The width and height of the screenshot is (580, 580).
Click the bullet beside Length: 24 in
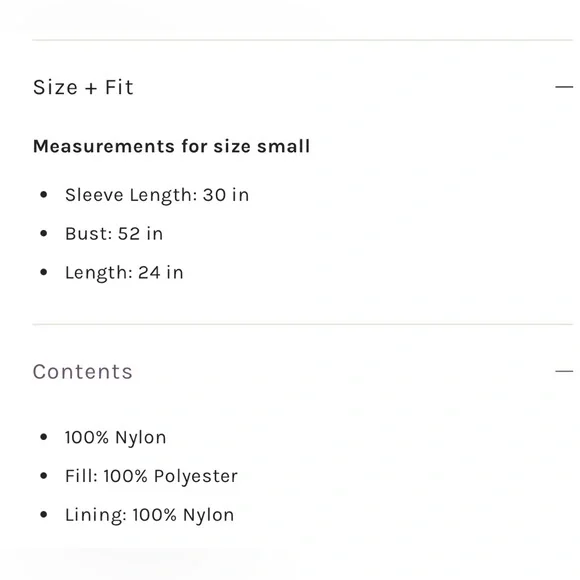click(44, 272)
